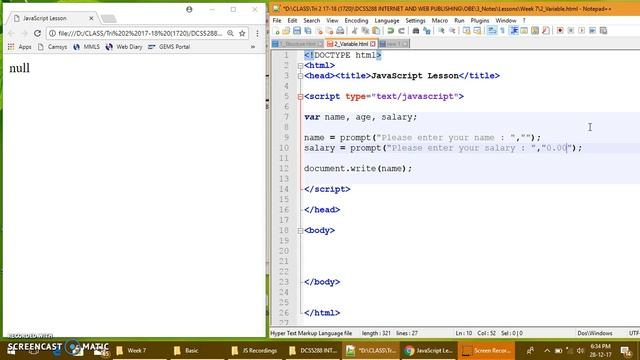Screen dimensions: 640x360
Task: Collapse the script fold marker on line 5
Action: (300, 97)
